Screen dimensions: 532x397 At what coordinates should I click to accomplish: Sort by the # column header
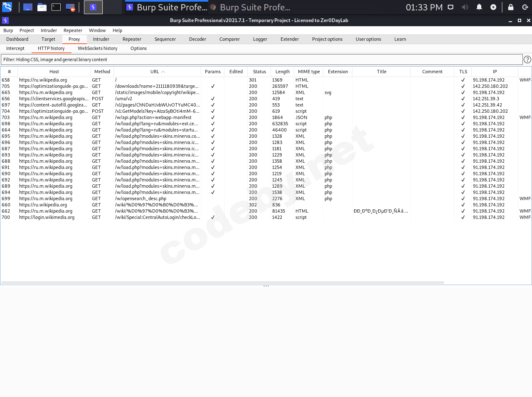(9, 72)
